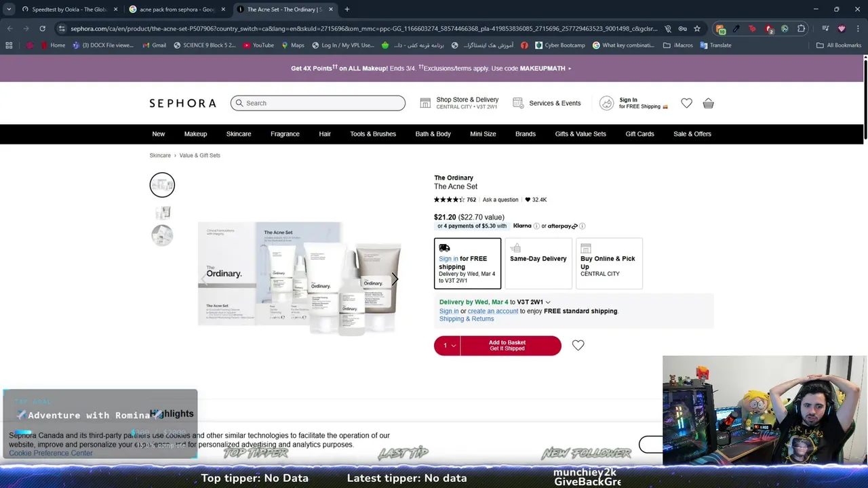Open Gifts & Value Sets menu
This screenshot has height=488, width=868.
(x=580, y=134)
